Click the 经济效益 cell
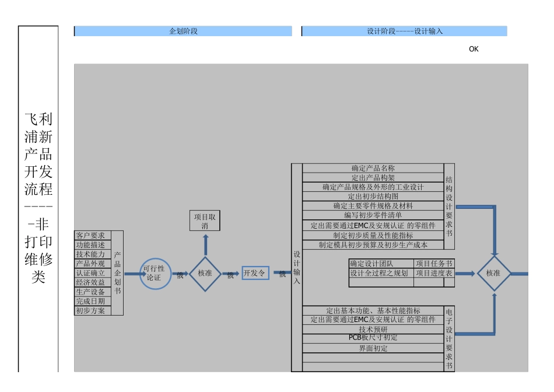The image size is (554, 392). (x=93, y=282)
